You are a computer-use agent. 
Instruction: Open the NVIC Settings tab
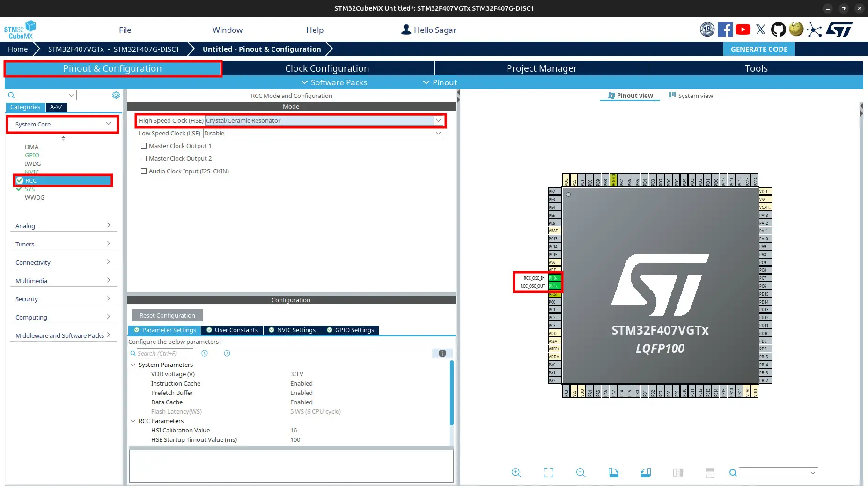[x=292, y=330]
